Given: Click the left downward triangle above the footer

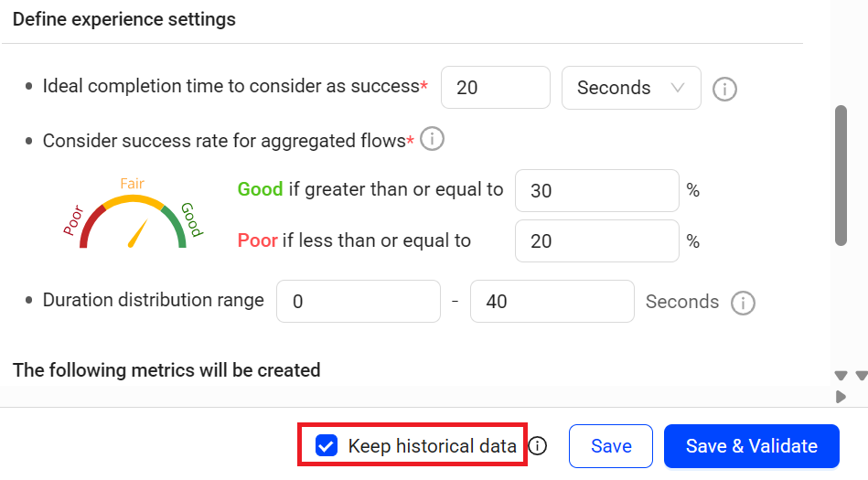Looking at the screenshot, I should 841,376.
